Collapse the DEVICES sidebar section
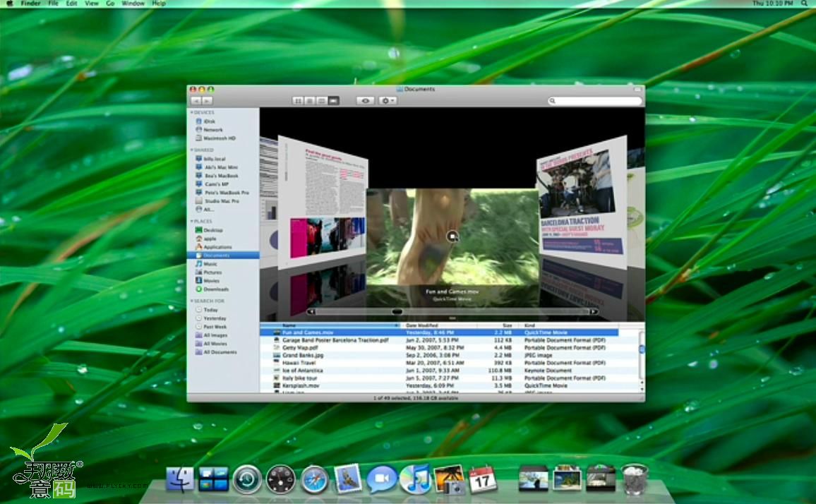Screen dimensions: 816x504 (191, 112)
